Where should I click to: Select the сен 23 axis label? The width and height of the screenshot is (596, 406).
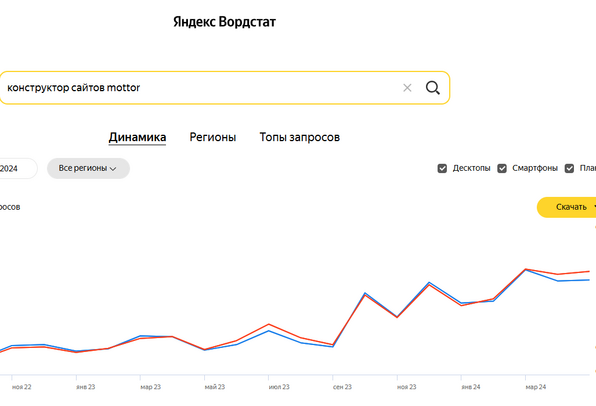pos(342,387)
